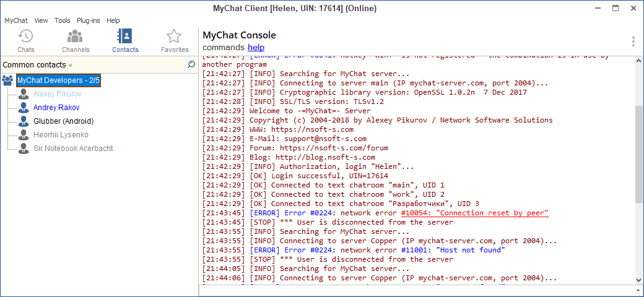Open the console three-dot options menu
The image size is (644, 297).
point(633,42)
